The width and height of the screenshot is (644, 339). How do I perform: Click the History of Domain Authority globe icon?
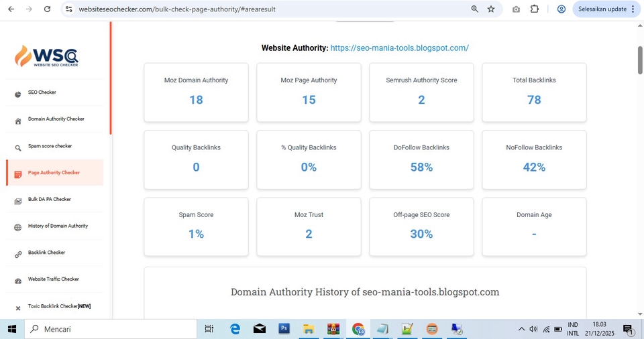tap(18, 227)
